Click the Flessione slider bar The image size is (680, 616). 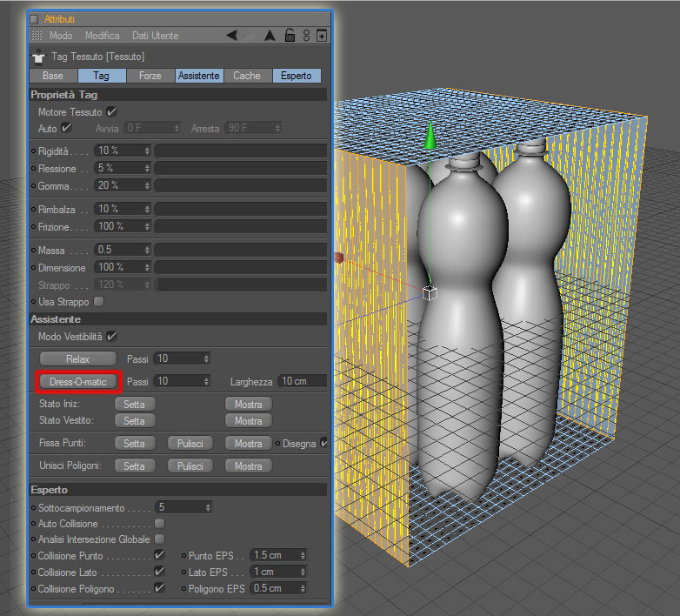coord(241,168)
